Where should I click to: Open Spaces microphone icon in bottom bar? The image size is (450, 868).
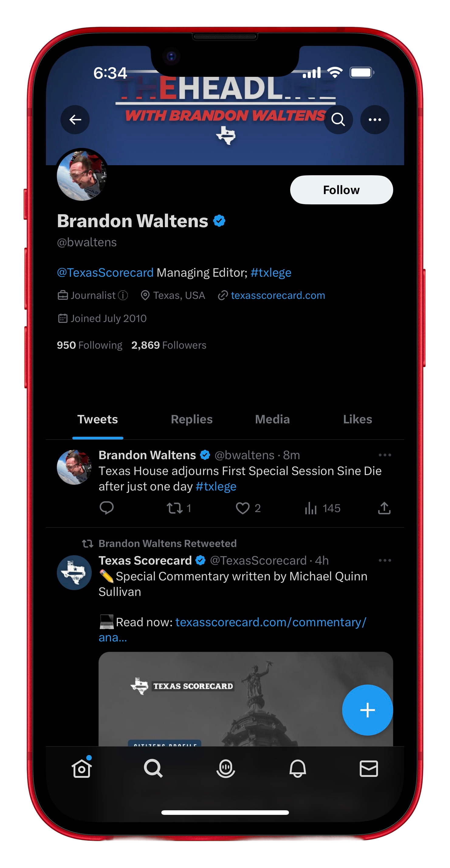(225, 769)
